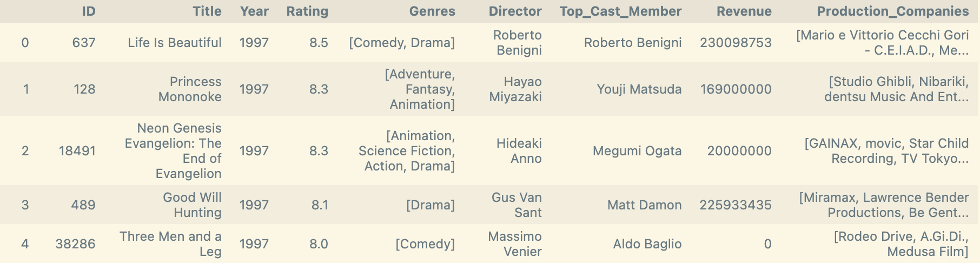Select the ID 38286 cell
This screenshot has width=980, height=263.
pos(75,244)
